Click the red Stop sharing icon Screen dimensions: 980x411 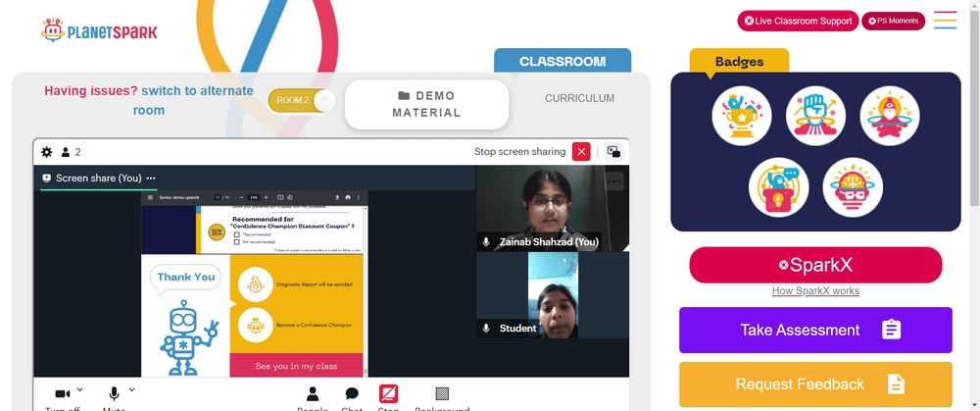388,393
